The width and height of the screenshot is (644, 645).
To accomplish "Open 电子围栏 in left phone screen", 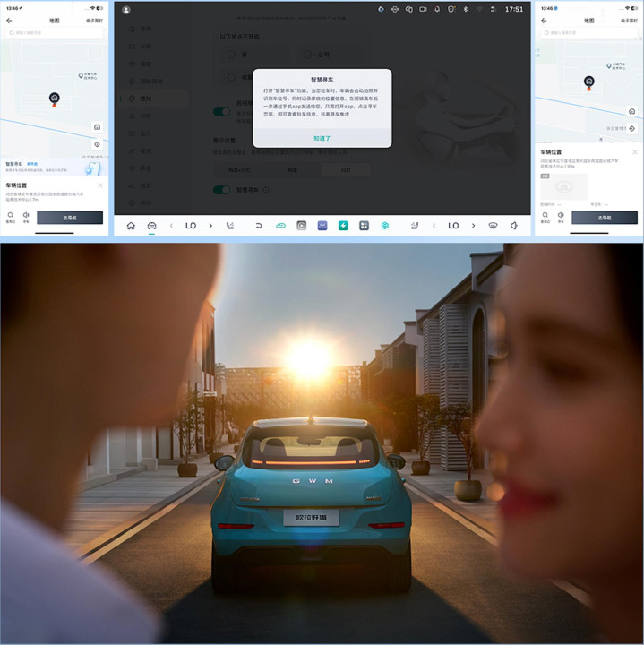I will point(95,20).
